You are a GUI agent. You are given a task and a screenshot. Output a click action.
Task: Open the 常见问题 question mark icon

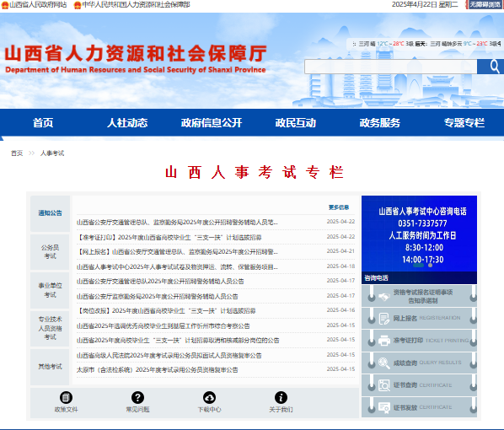(x=137, y=397)
